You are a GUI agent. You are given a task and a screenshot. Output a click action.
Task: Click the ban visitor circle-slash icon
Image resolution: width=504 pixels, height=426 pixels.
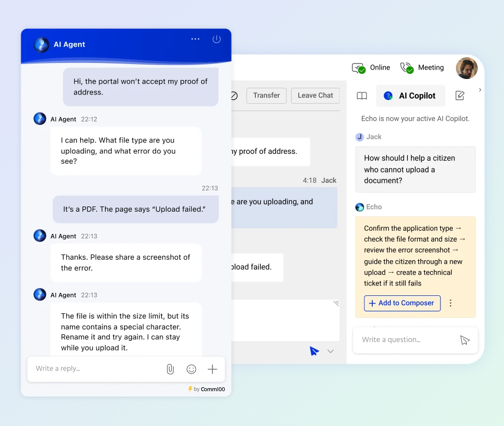[234, 96]
